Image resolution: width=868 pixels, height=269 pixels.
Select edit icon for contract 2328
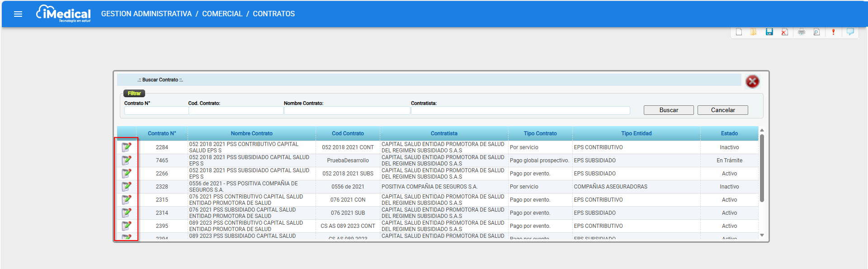(127, 186)
